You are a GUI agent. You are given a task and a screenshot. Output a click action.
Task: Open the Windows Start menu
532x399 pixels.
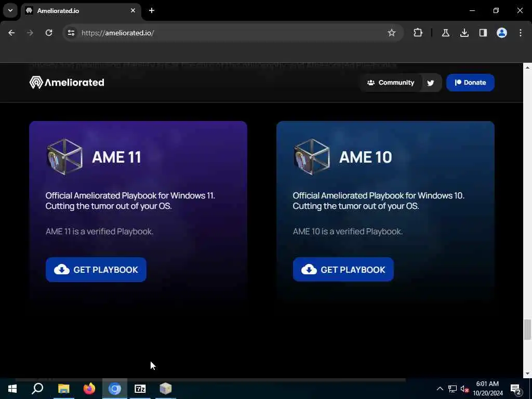[x=12, y=389]
